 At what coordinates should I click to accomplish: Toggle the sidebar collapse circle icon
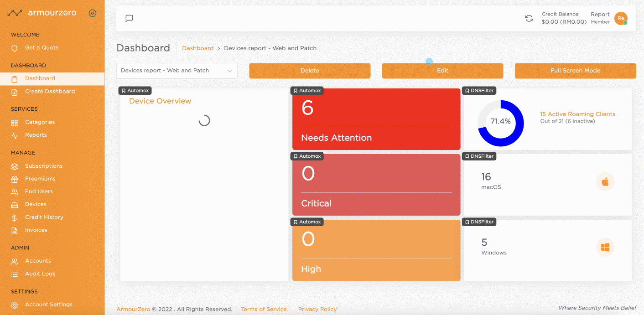[x=93, y=13]
